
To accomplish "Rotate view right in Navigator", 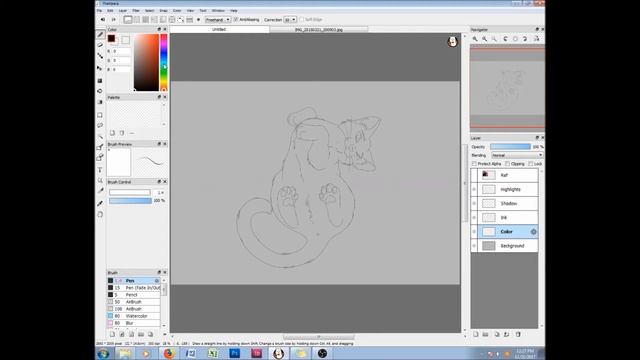I will pos(525,39).
